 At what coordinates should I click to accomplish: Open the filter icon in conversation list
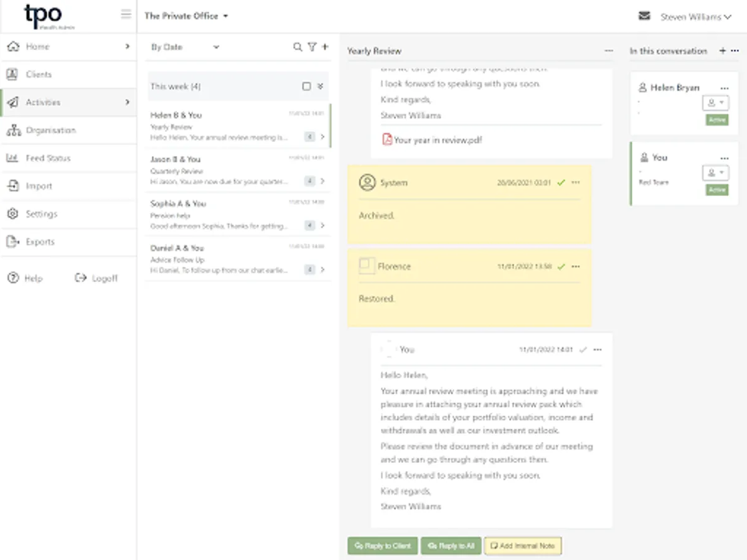pyautogui.click(x=312, y=47)
